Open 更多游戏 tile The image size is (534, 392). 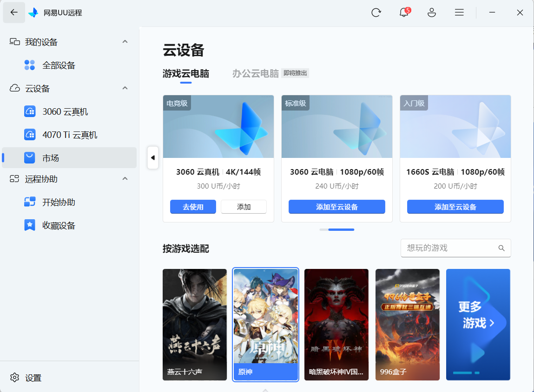click(x=478, y=325)
